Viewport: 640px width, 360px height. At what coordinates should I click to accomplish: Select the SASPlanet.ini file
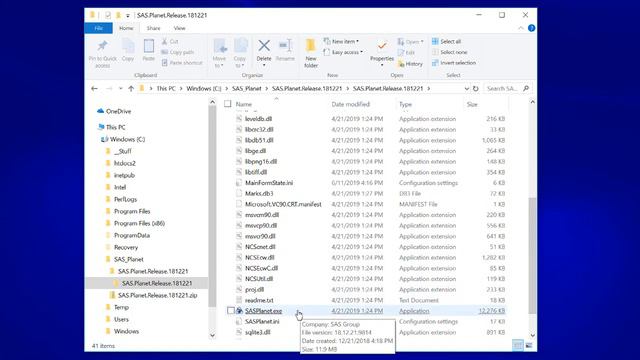(x=262, y=322)
